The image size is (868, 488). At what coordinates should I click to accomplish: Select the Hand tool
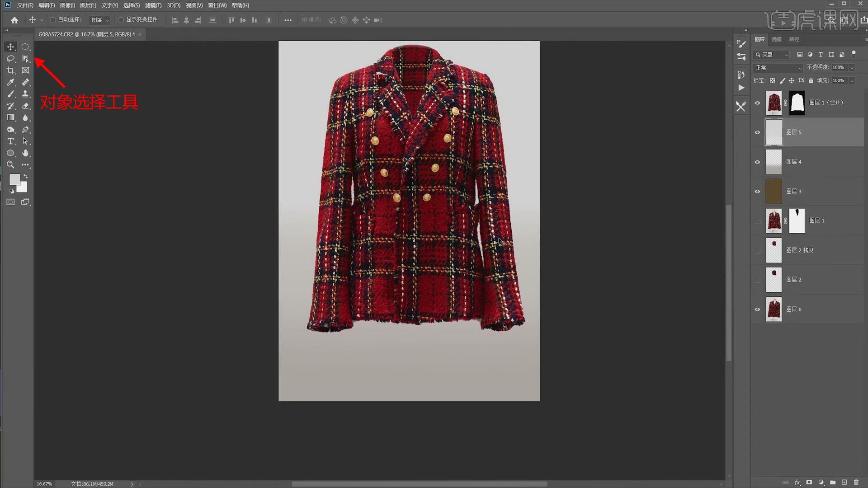point(25,153)
